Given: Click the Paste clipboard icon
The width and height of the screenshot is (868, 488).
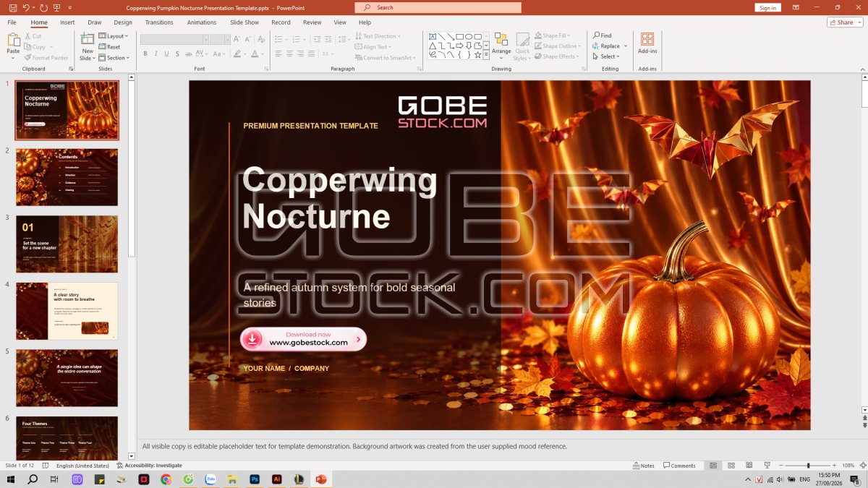Looking at the screenshot, I should click(x=13, y=40).
